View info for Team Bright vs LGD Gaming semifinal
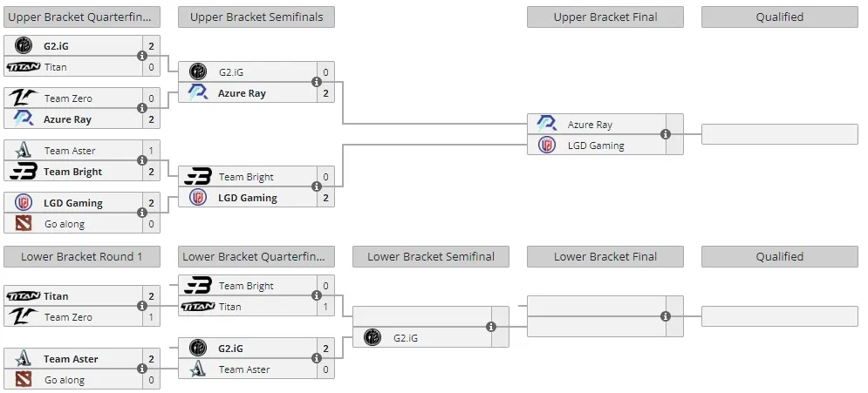This screenshot has height=393, width=868. (316, 186)
